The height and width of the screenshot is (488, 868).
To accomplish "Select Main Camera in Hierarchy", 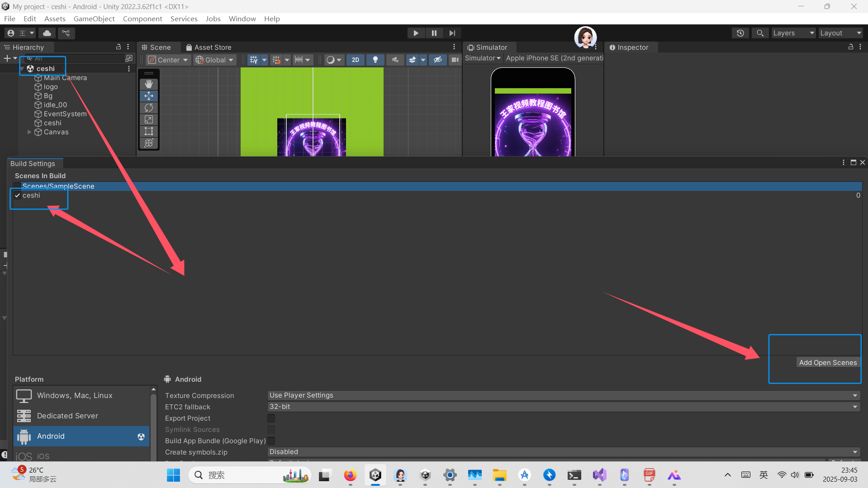I will pyautogui.click(x=65, y=78).
